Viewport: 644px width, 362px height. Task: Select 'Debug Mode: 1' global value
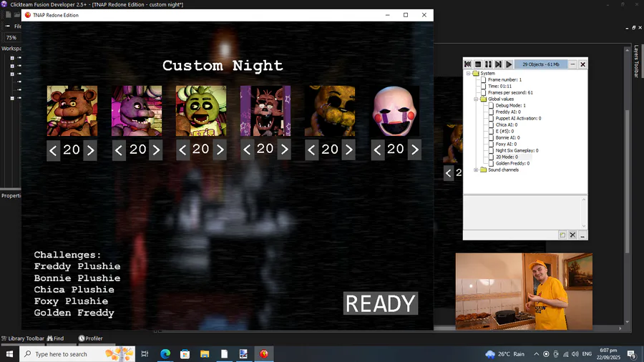(x=510, y=105)
